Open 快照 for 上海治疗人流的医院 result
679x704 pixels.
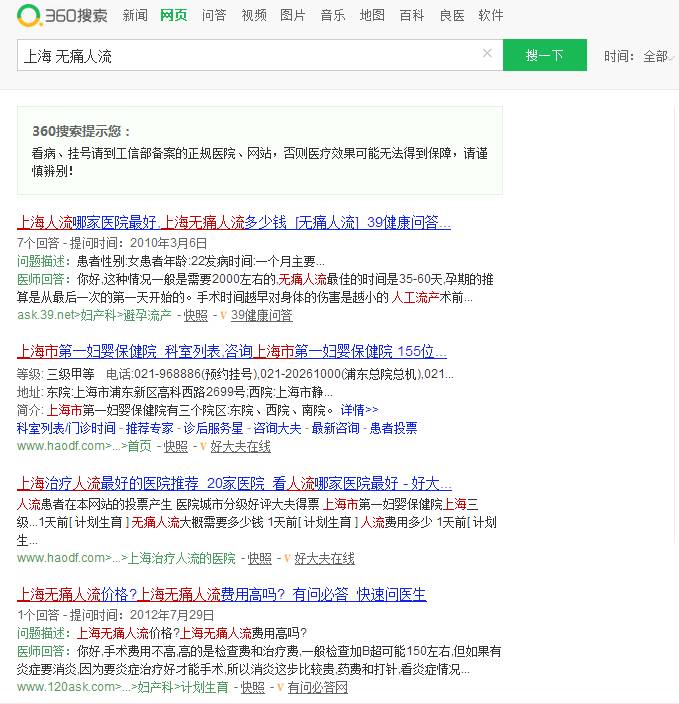260,559
